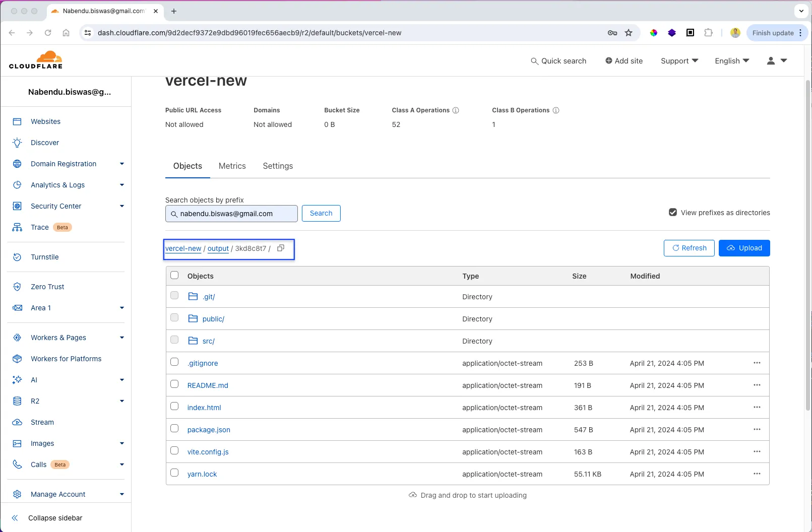This screenshot has width=812, height=532.
Task: Expand the Security Center submenu arrow
Action: [122, 206]
